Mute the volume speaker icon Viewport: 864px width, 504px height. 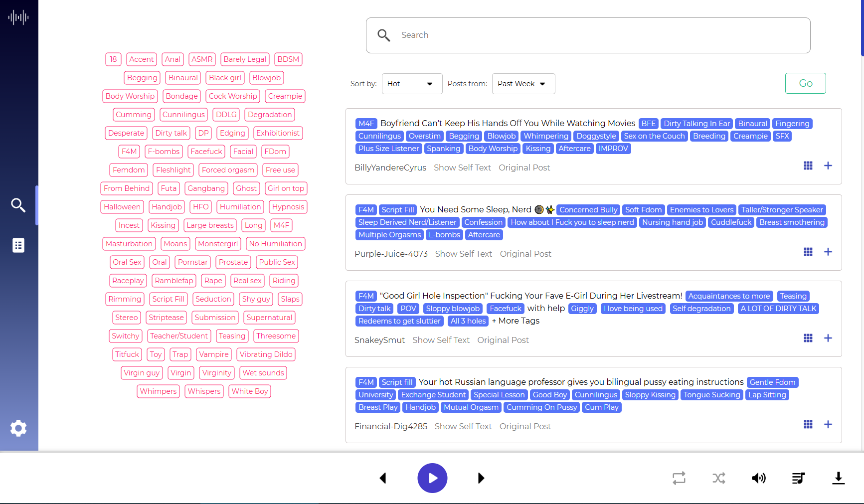pos(759,478)
